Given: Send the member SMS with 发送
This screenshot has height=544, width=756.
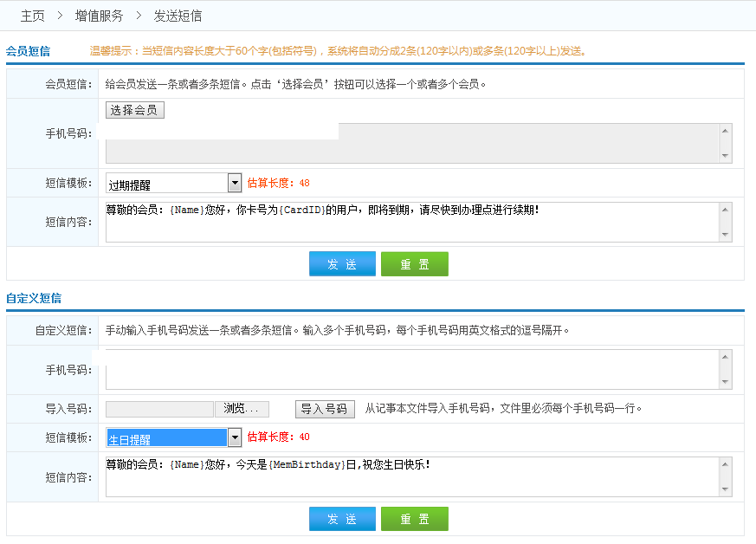Looking at the screenshot, I should click(342, 264).
